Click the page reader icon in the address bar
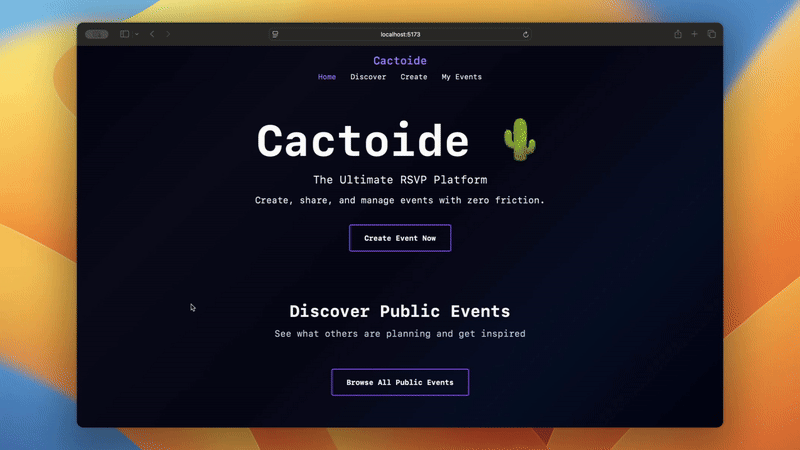Image resolution: width=800 pixels, height=450 pixels. coord(275,34)
